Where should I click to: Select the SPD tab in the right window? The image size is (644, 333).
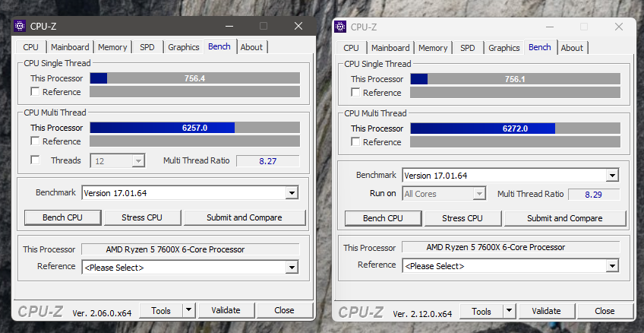tap(467, 48)
